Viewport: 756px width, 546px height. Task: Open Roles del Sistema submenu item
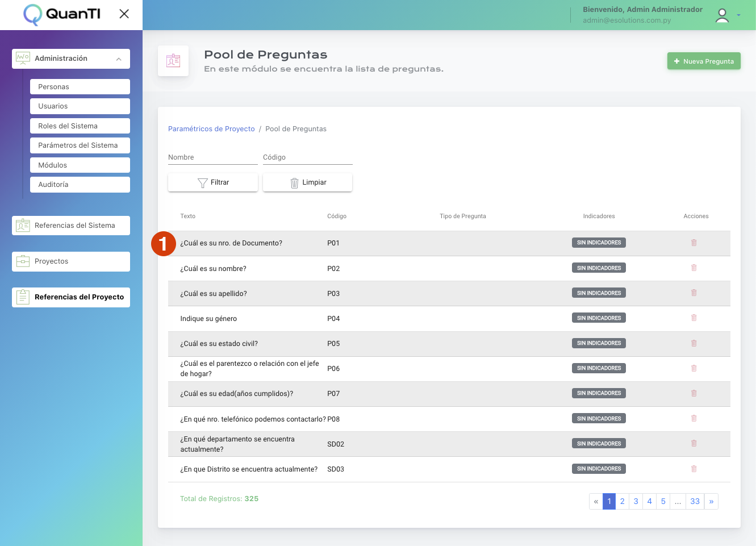pyautogui.click(x=80, y=126)
